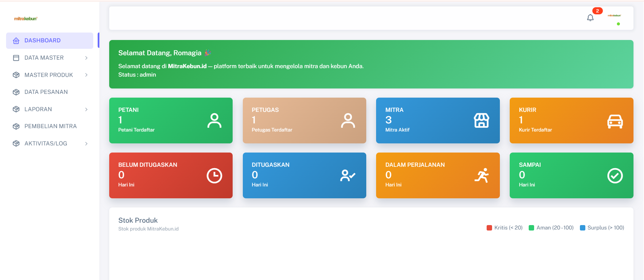644x280 pixels.
Task: Click the "Stok Produk" heading
Action: (138, 220)
